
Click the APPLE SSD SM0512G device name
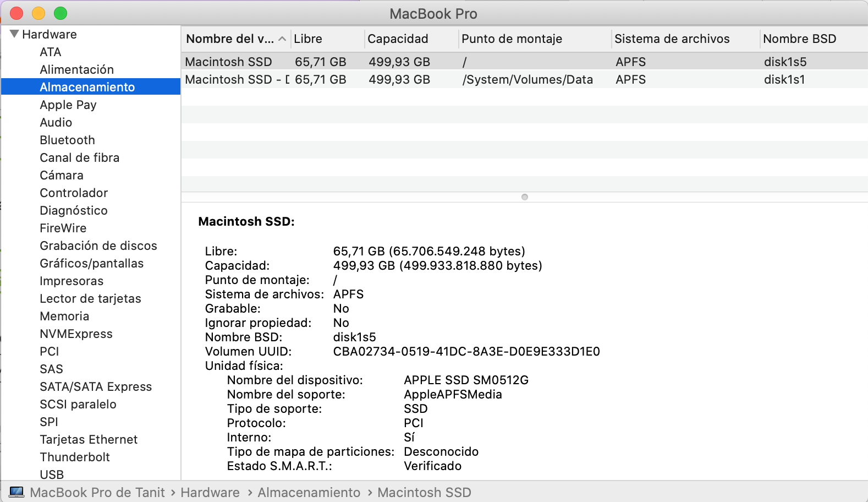tap(466, 380)
